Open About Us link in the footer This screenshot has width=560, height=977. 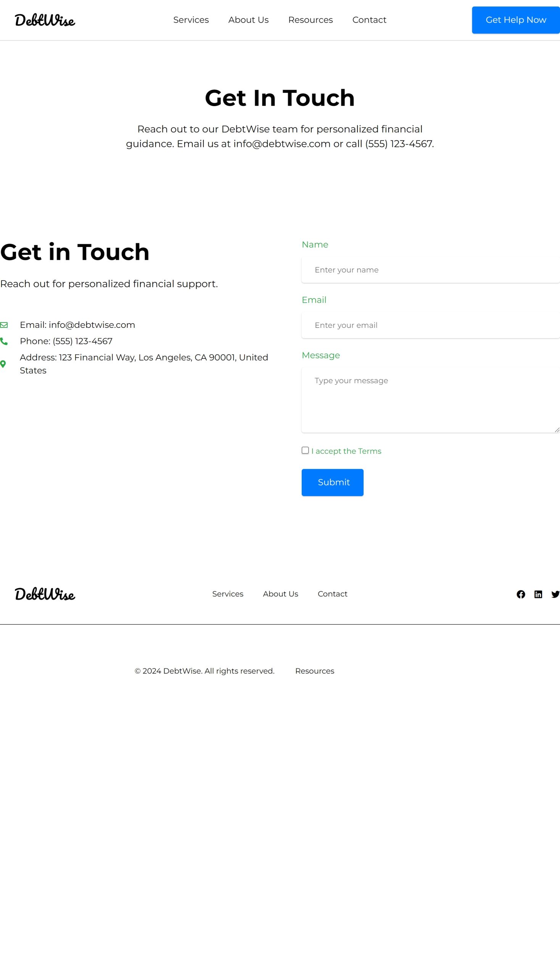click(x=280, y=594)
